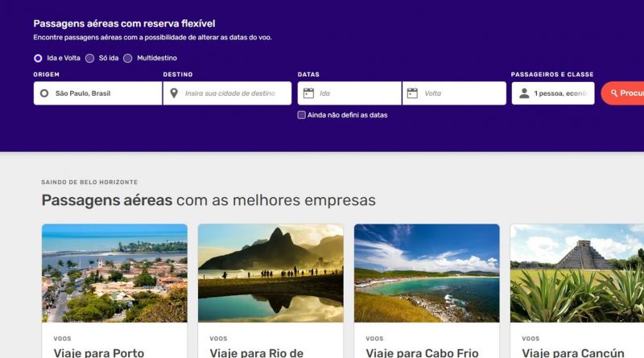
Task: Open the Viaje para Cancún link
Action: 573,352
